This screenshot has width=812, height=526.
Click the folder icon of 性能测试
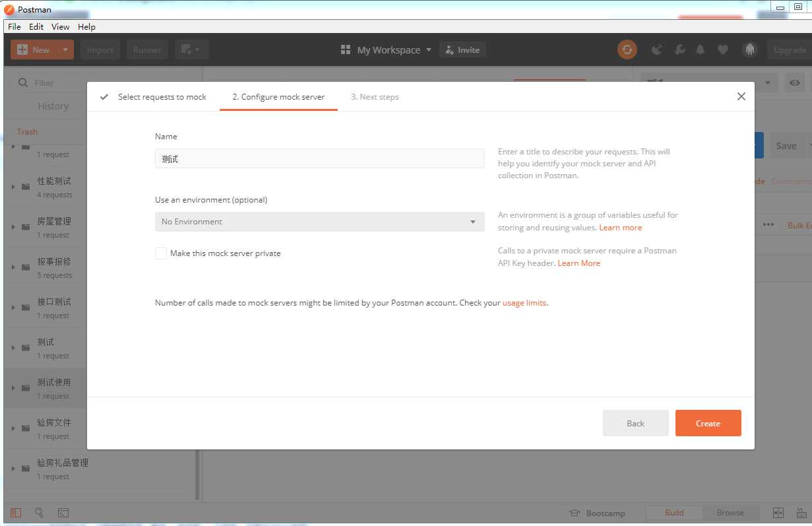(26, 187)
